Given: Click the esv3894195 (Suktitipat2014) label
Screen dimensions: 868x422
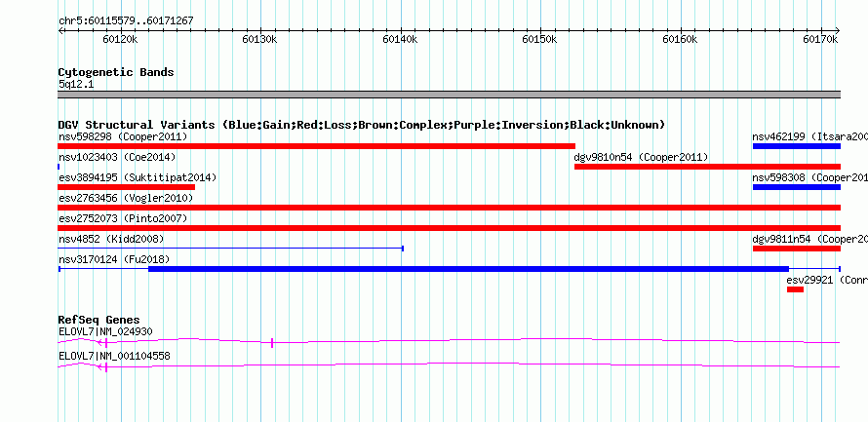Looking at the screenshot, I should tap(138, 177).
